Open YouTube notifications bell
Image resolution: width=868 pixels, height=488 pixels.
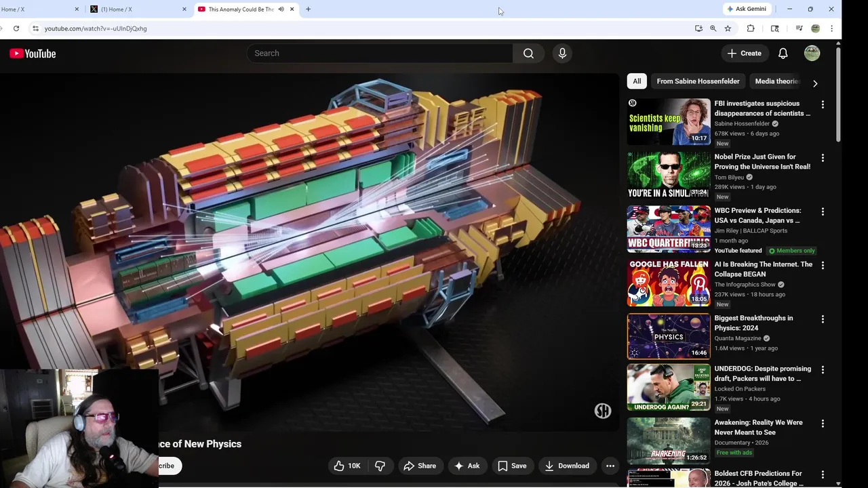pyautogui.click(x=783, y=54)
